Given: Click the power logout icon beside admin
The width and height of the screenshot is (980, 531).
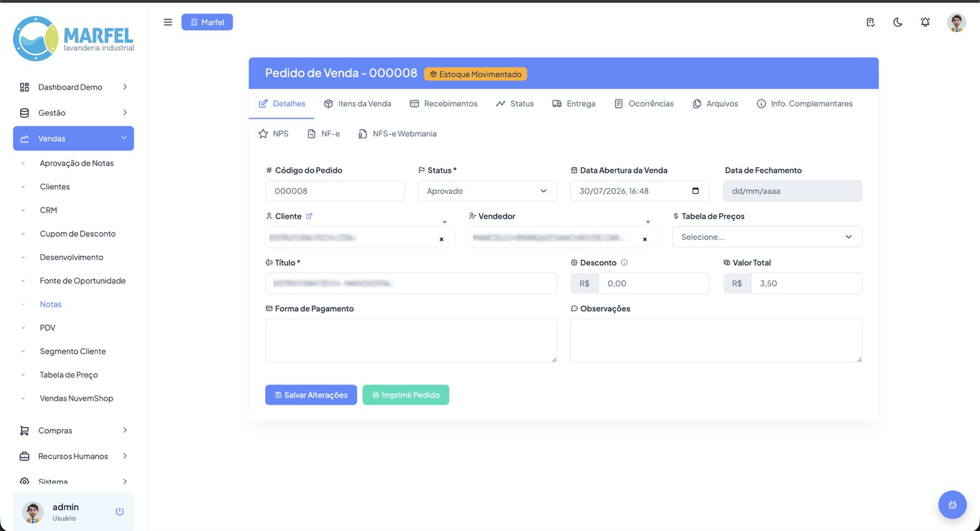Looking at the screenshot, I should tap(120, 511).
